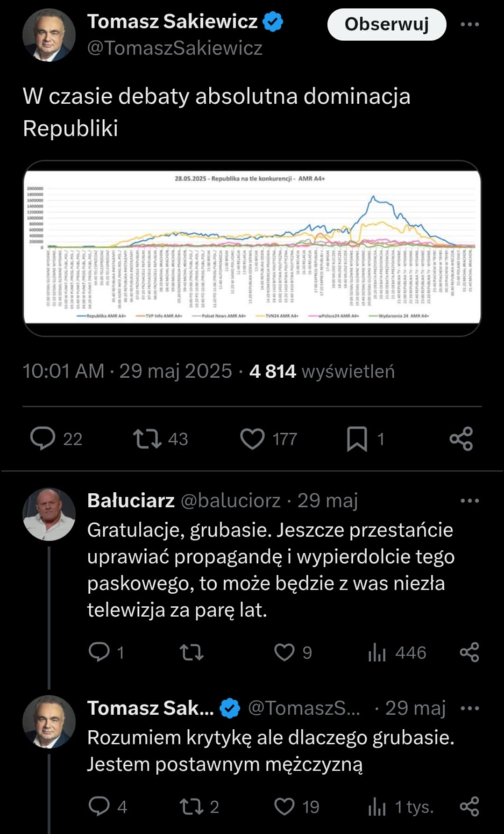Screen dimensions: 504x834
Task: Open more options on main tweet
Action: 469,24
